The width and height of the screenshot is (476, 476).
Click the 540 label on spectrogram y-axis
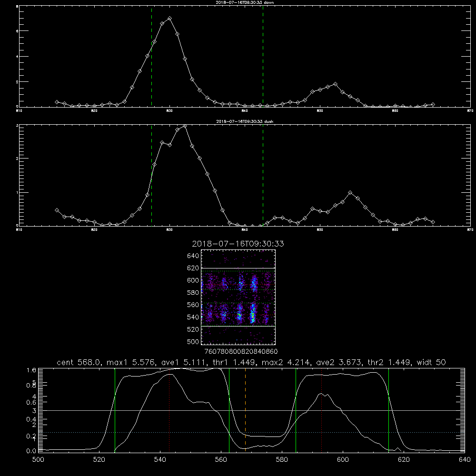click(x=193, y=317)
